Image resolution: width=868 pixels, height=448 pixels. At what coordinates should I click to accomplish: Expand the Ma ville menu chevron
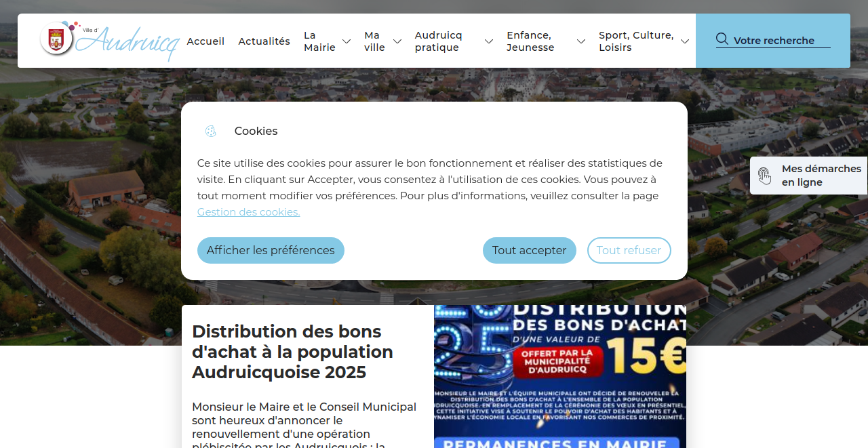pos(397,41)
